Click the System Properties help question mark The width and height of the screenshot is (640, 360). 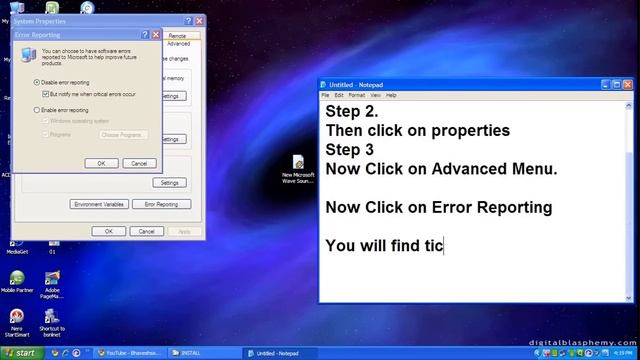(188, 21)
